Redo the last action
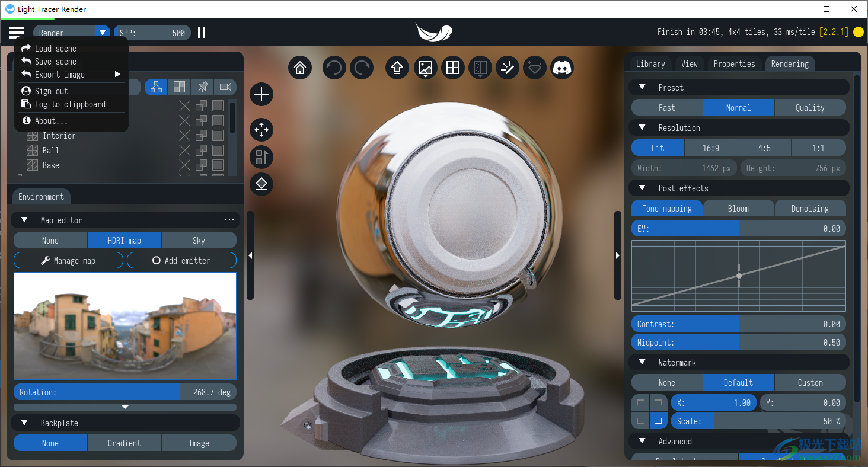868x467 pixels. pyautogui.click(x=362, y=67)
